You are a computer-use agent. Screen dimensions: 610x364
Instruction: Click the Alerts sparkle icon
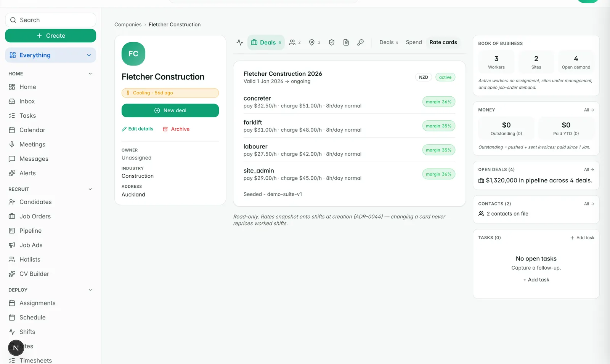point(12,173)
